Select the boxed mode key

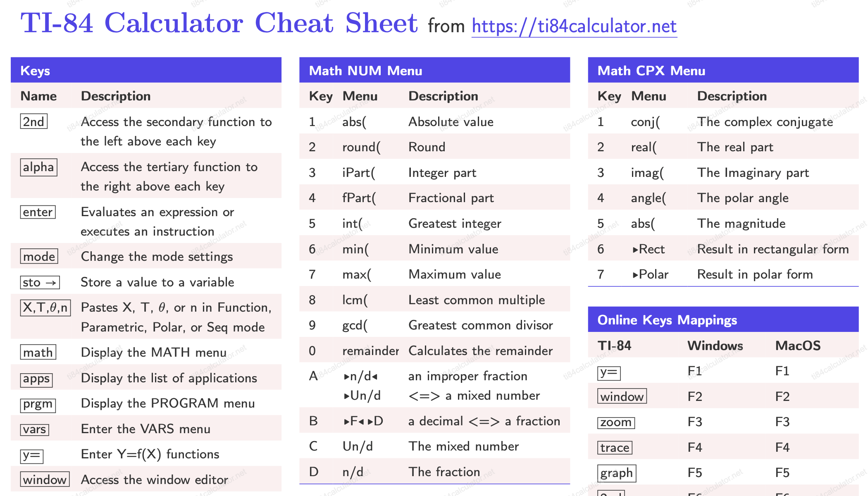coord(39,257)
